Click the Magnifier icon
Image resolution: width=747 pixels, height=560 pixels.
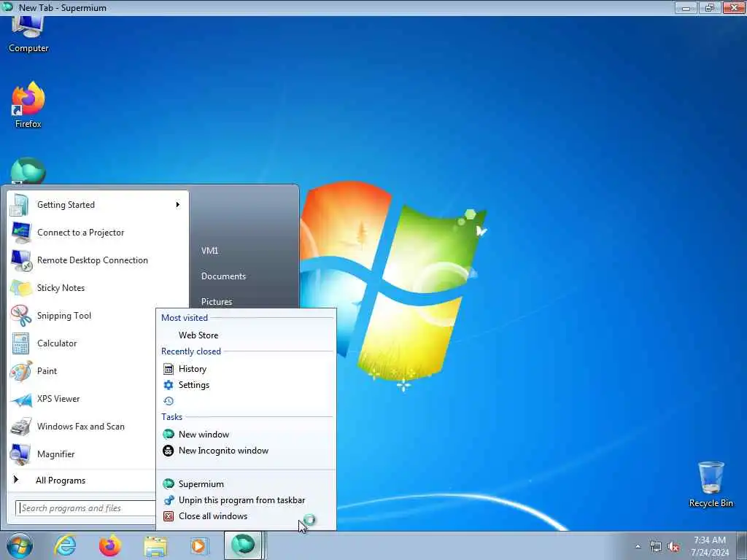coord(20,454)
